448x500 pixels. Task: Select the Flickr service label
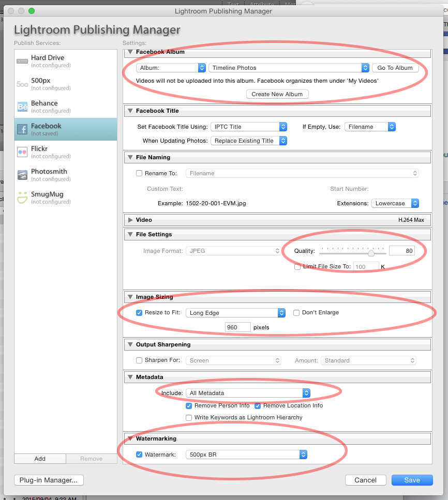(x=39, y=148)
